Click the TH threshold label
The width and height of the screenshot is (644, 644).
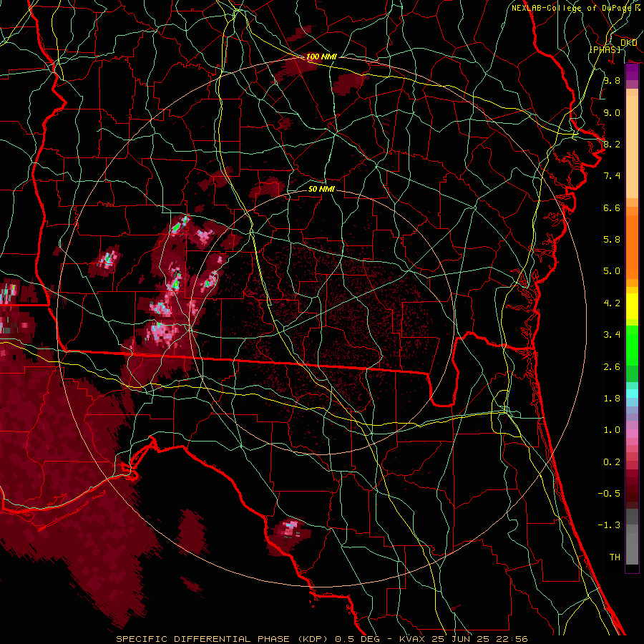click(x=615, y=557)
